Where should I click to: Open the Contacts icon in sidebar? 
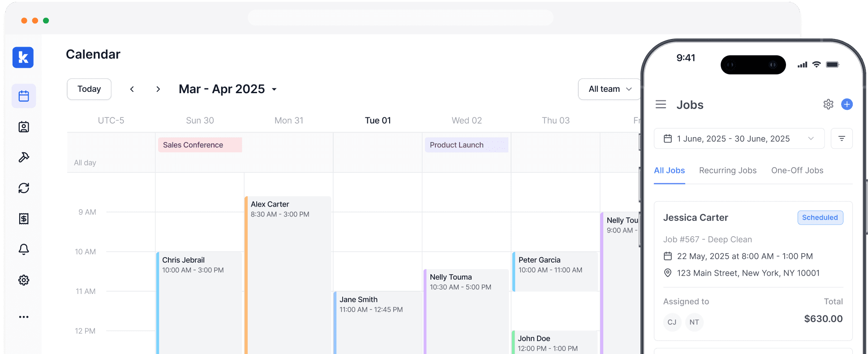pos(24,127)
